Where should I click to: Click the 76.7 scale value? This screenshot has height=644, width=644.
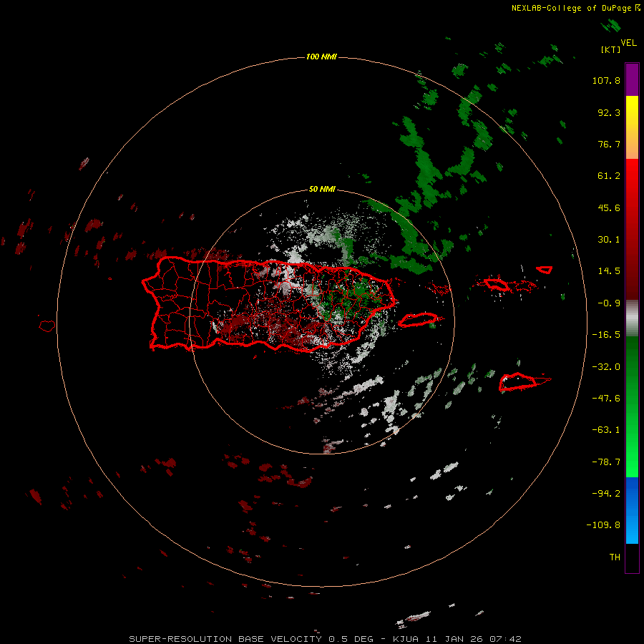609,144
